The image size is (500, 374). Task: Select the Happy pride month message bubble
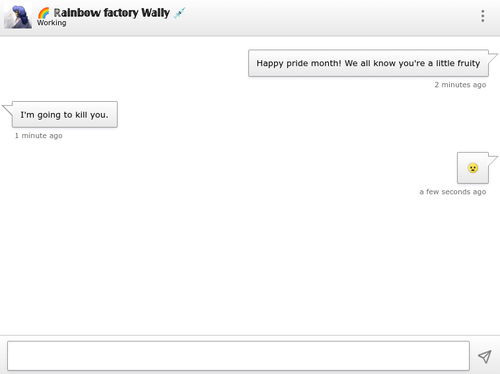tap(368, 63)
